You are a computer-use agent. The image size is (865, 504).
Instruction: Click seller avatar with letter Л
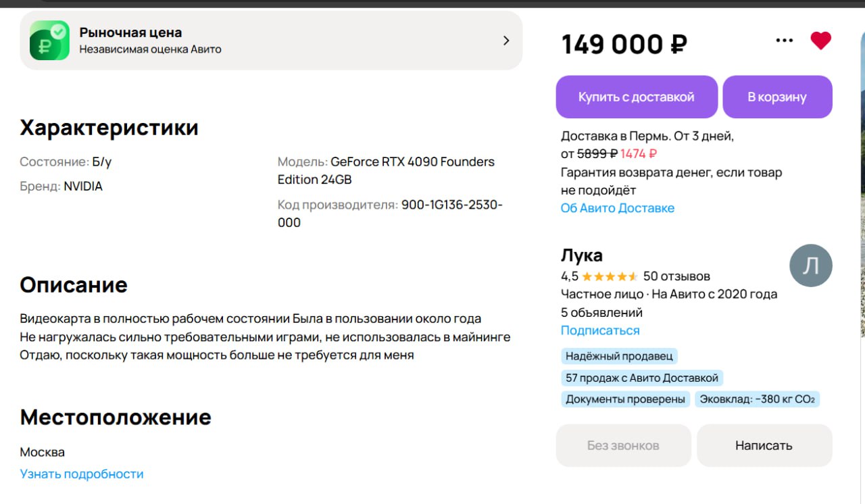coord(811,266)
